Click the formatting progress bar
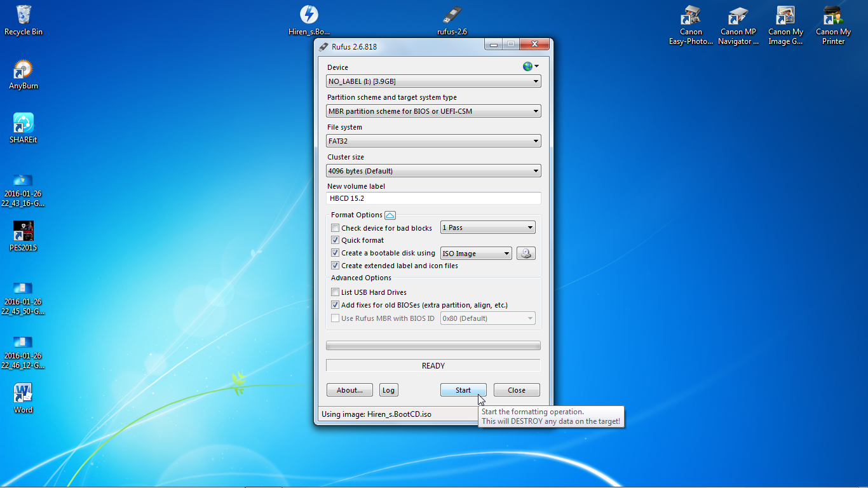Viewport: 868px width, 488px height. pyautogui.click(x=433, y=346)
